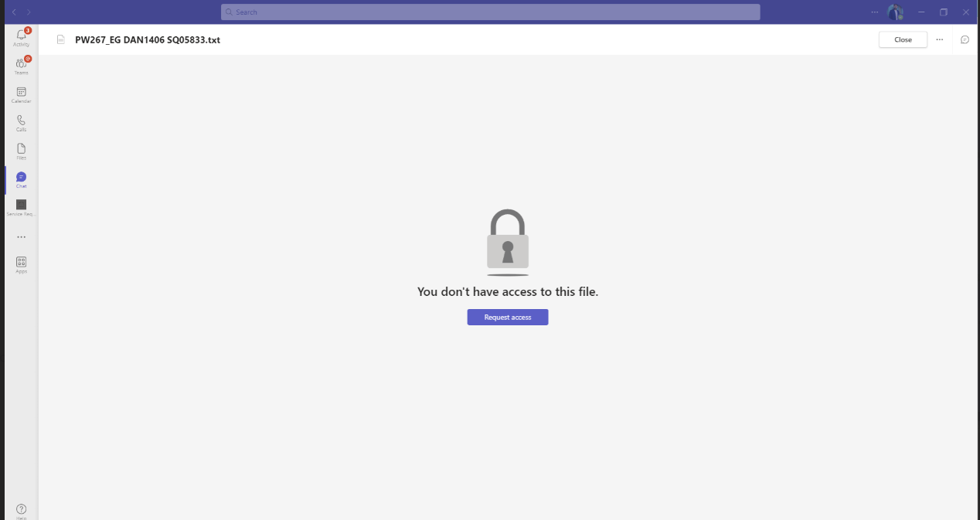Expand more apps ellipsis in sidebar
Screen dimensions: 980x520
[21, 236]
